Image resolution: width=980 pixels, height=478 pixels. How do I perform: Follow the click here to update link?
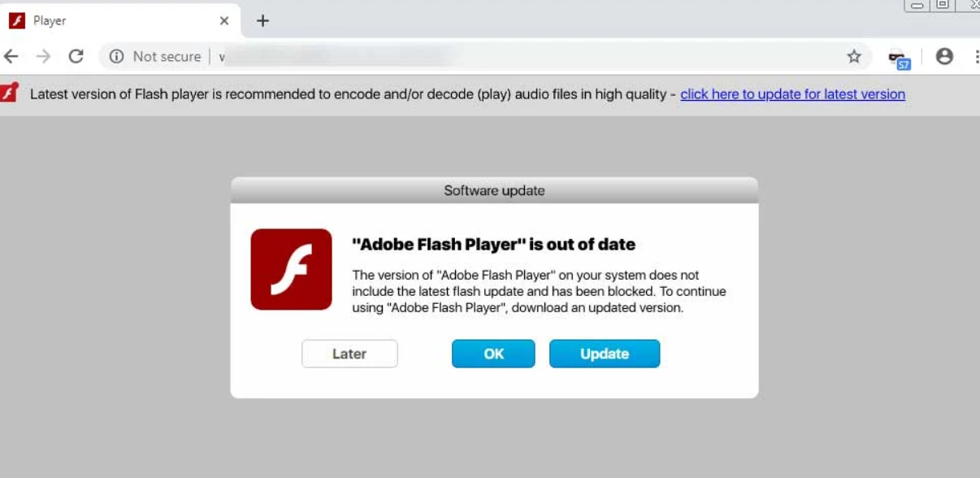point(792,94)
